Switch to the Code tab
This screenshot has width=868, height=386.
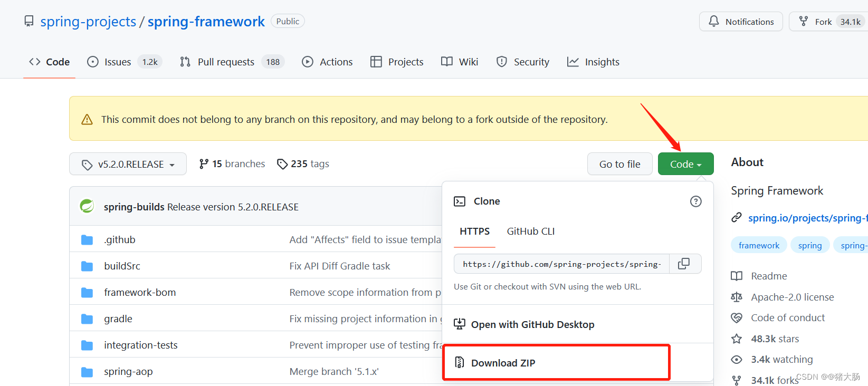49,62
